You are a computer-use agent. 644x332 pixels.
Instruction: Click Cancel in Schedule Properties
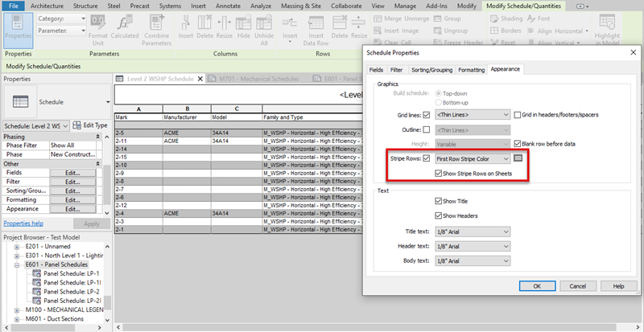click(577, 286)
